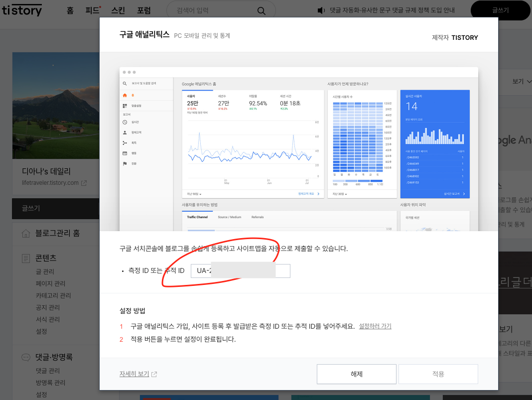Click the 해제 button

(x=357, y=374)
